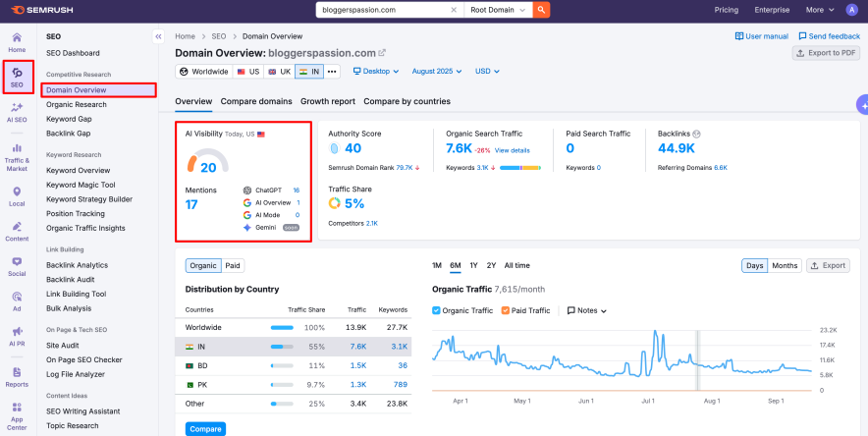Open the More menu in header
The height and width of the screenshot is (436, 868).
[x=820, y=10]
